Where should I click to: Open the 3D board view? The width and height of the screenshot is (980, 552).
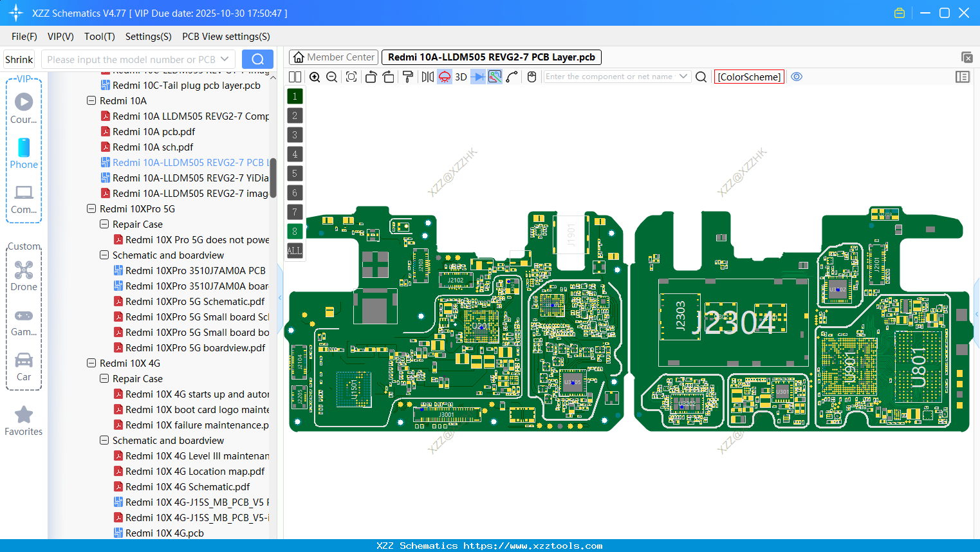click(x=461, y=77)
